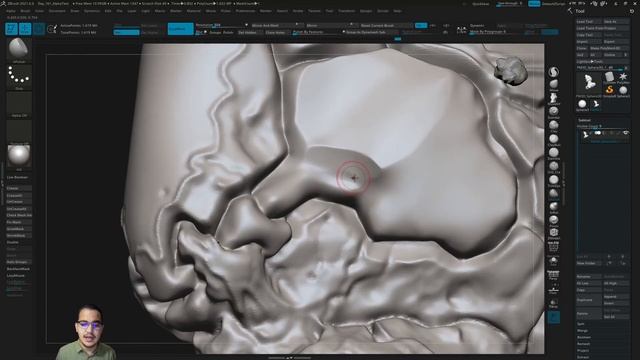Click the Auto Groups button

18,262
